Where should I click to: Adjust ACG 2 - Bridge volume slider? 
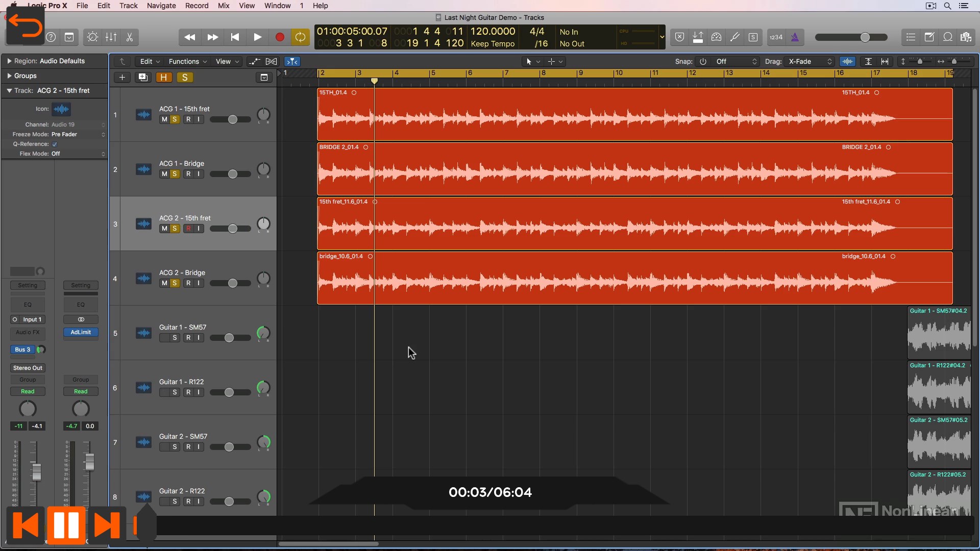pos(230,283)
